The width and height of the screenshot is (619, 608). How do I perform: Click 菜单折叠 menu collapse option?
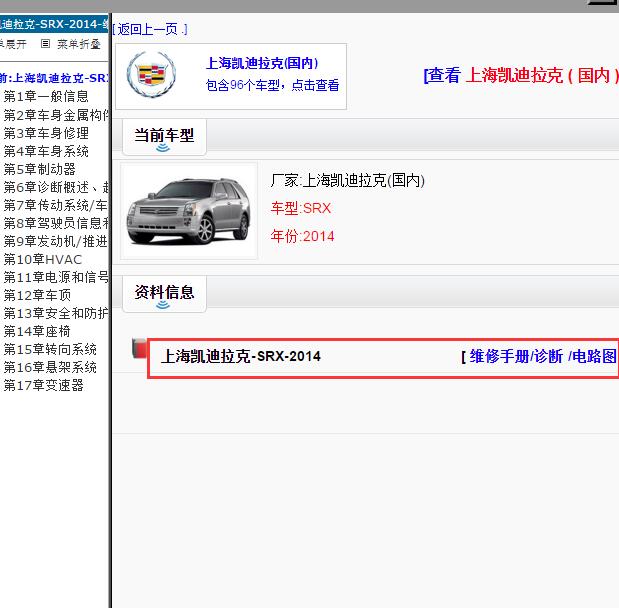[x=79, y=44]
